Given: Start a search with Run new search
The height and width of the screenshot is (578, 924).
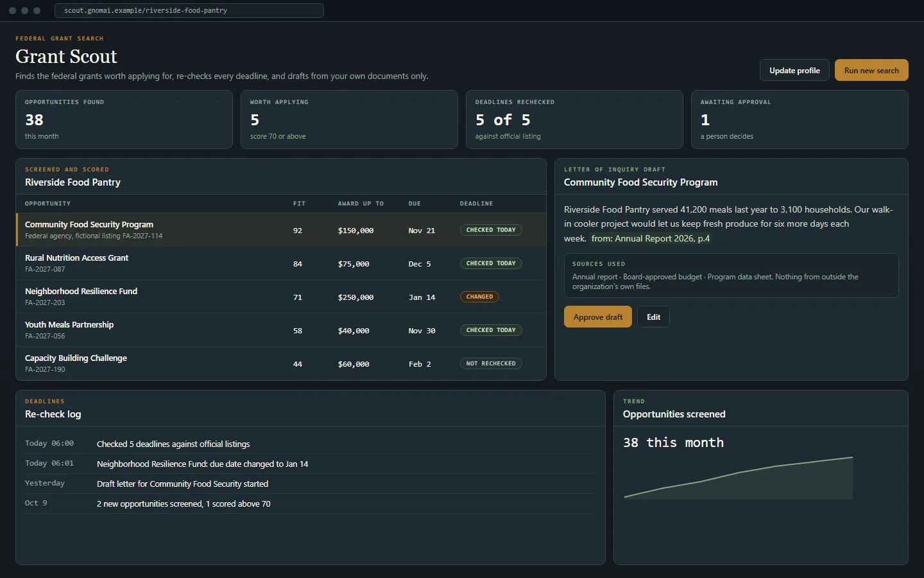Looking at the screenshot, I should point(871,70).
